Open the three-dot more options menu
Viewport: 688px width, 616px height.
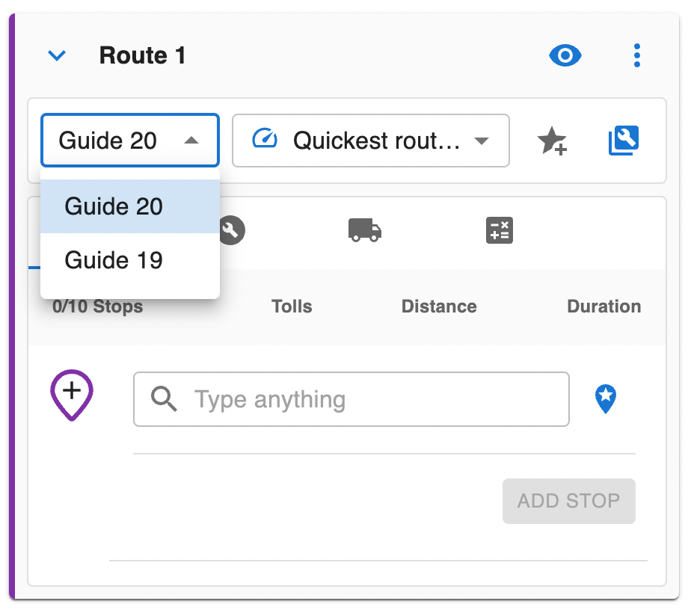[637, 56]
